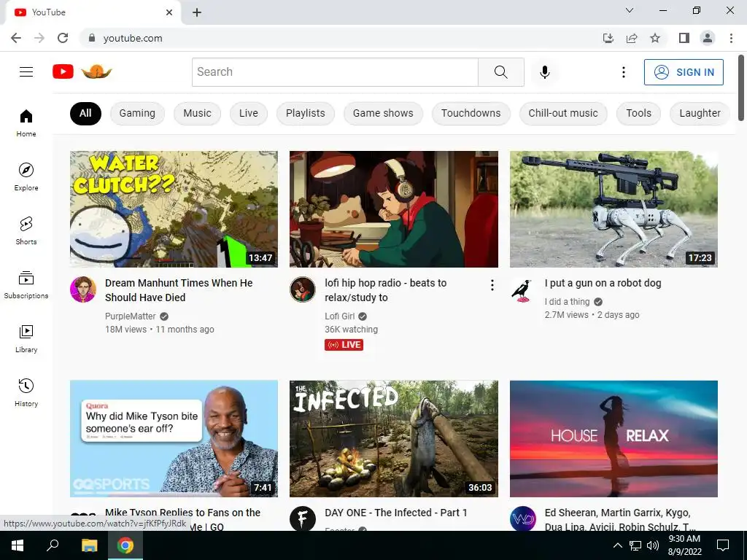The image size is (747, 560).
Task: Click the share page icon in address bar
Action: (x=632, y=38)
